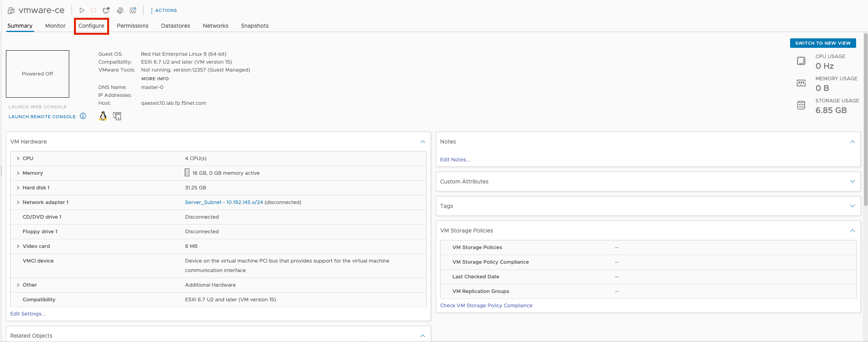This screenshot has height=342, width=868.
Task: Click the Power On play icon
Action: pyautogui.click(x=82, y=10)
